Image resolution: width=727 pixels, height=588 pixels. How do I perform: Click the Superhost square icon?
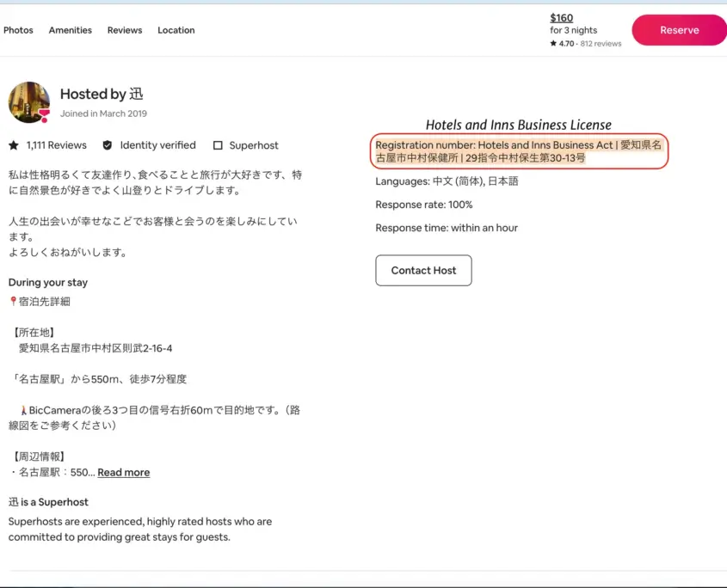(218, 145)
